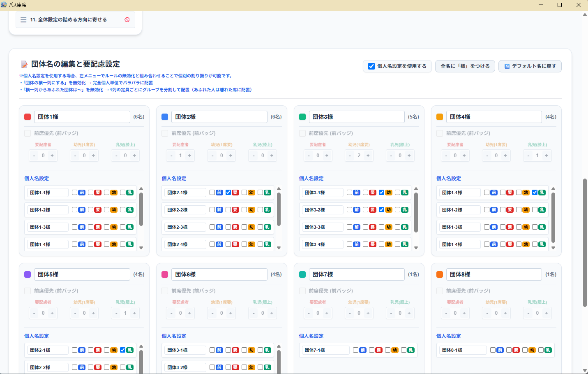
Task: Click the 要 badge in the 団体2-4様 row
Action: tap(235, 244)
